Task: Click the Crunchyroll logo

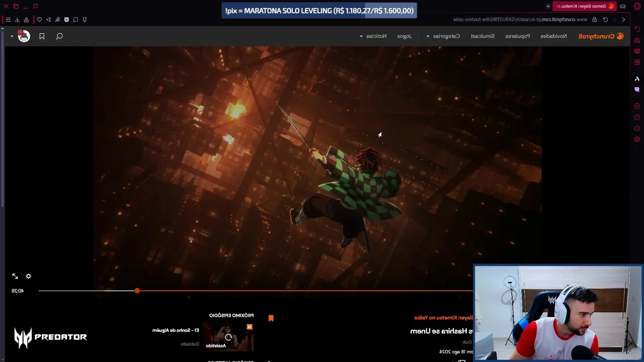Action: (601, 36)
